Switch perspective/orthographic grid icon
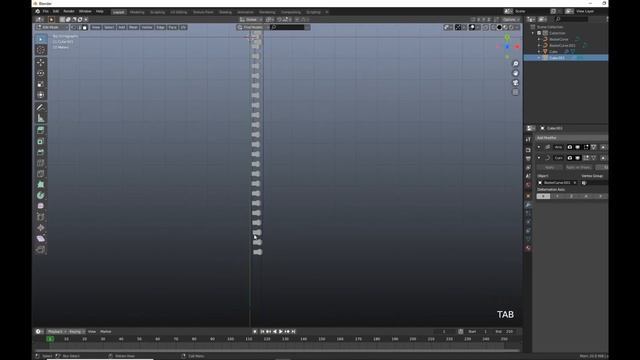This screenshot has height=360, width=640. (x=516, y=92)
